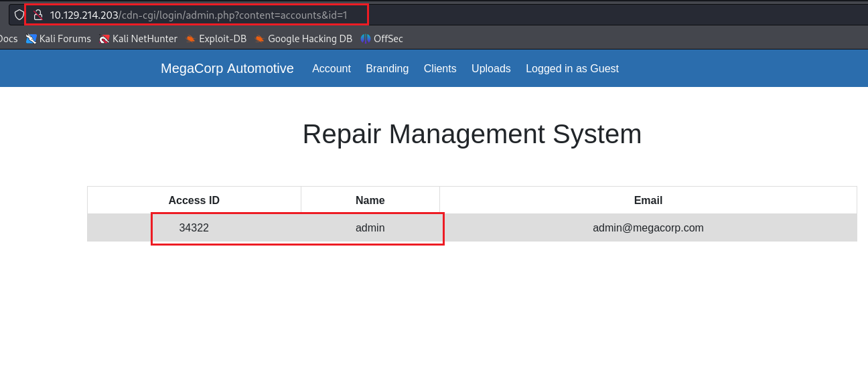The height and width of the screenshot is (372, 868).
Task: Select the 34322 access ID cell
Action: coord(194,227)
